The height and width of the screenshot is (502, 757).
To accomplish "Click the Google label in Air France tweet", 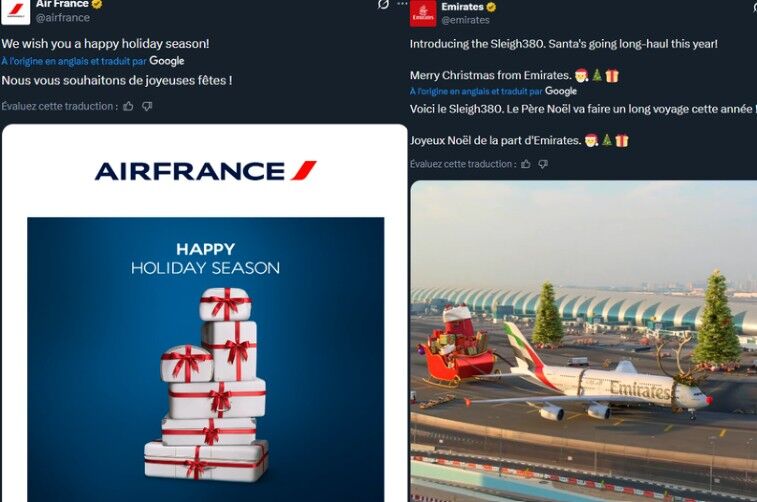I will pyautogui.click(x=167, y=61).
